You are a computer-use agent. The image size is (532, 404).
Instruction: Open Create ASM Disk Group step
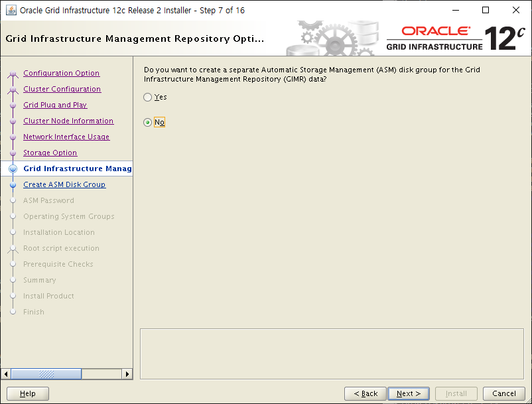click(x=64, y=184)
